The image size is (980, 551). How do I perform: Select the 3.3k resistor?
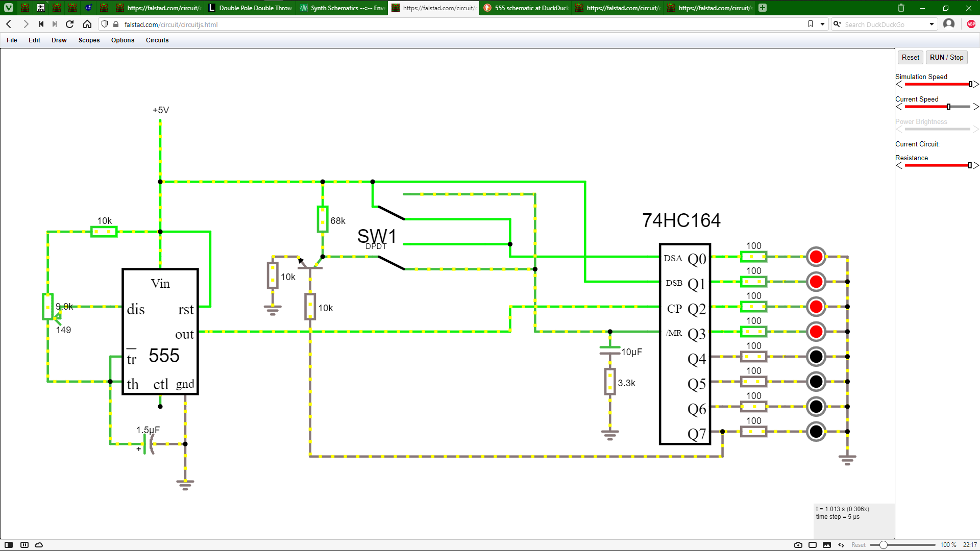pyautogui.click(x=610, y=382)
